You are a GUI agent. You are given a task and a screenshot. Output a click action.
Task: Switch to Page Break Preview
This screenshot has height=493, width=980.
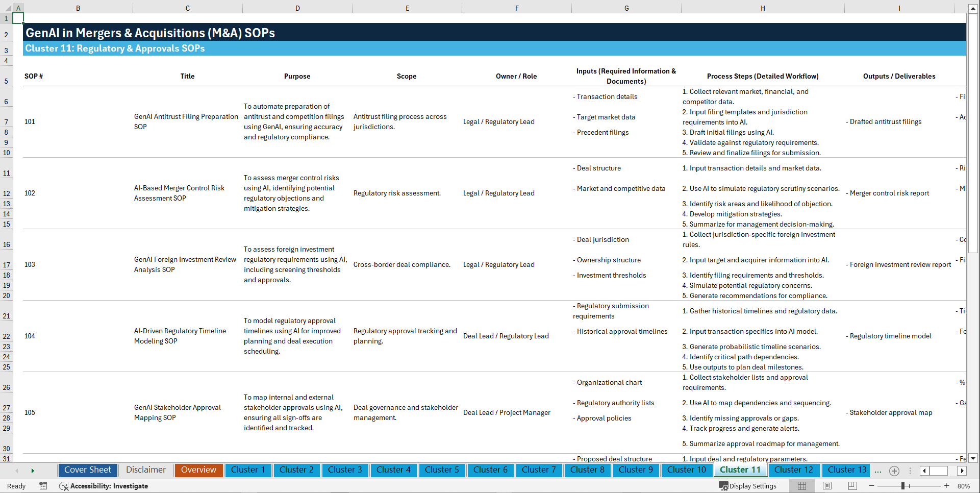852,486
